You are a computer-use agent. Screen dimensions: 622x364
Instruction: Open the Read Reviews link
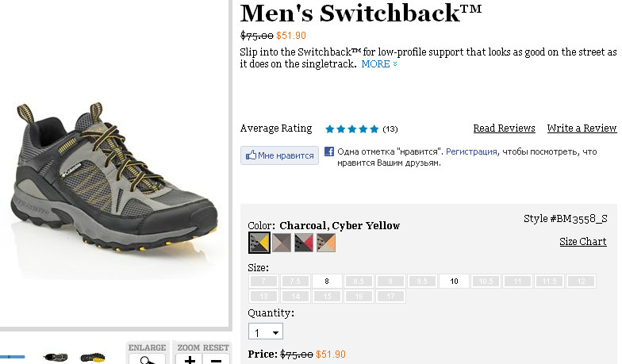(x=504, y=128)
